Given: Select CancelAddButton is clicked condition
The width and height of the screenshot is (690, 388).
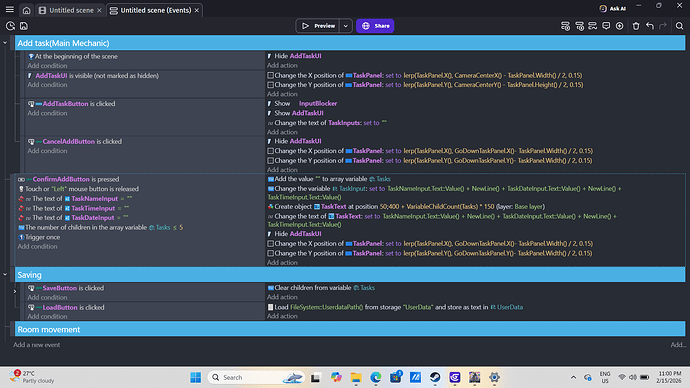Looking at the screenshot, I should click(x=75, y=142).
